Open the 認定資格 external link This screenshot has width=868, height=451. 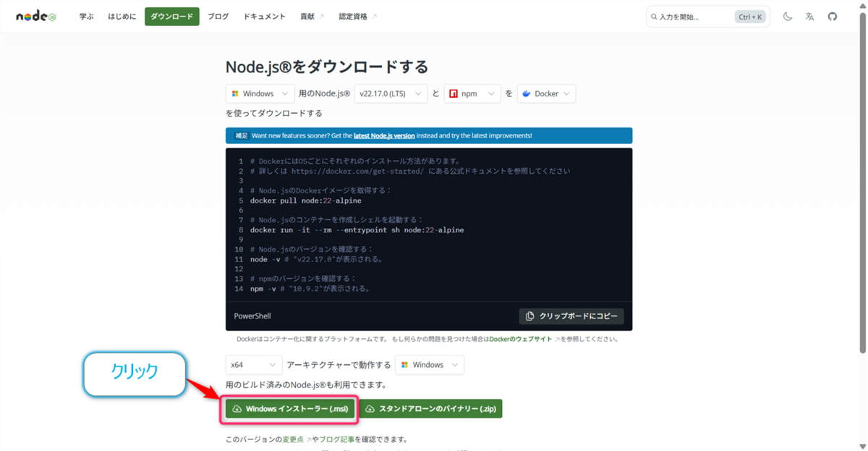point(358,17)
